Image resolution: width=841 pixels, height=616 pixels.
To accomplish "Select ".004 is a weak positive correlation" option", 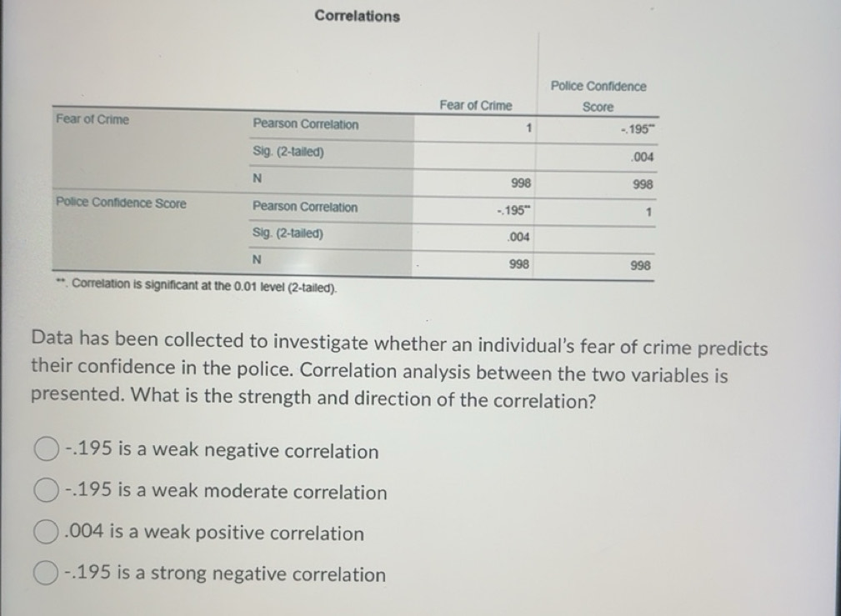I will click(46, 533).
